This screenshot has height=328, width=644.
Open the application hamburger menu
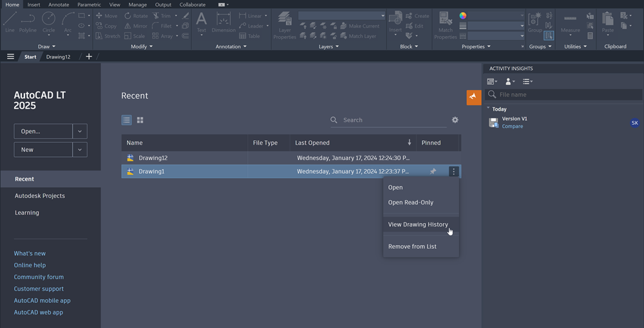[x=11, y=57]
